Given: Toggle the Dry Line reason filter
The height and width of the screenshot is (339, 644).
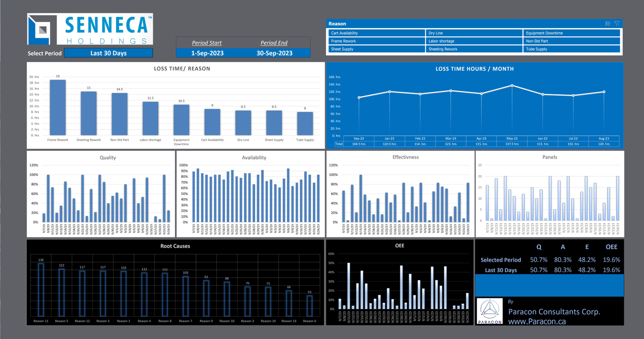Looking at the screenshot, I should [474, 33].
